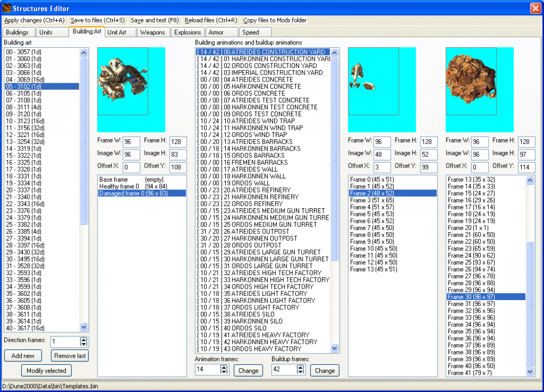The image size is (544, 392).
Task: Increase the Direction frames stepper value
Action: pyautogui.click(x=83, y=339)
